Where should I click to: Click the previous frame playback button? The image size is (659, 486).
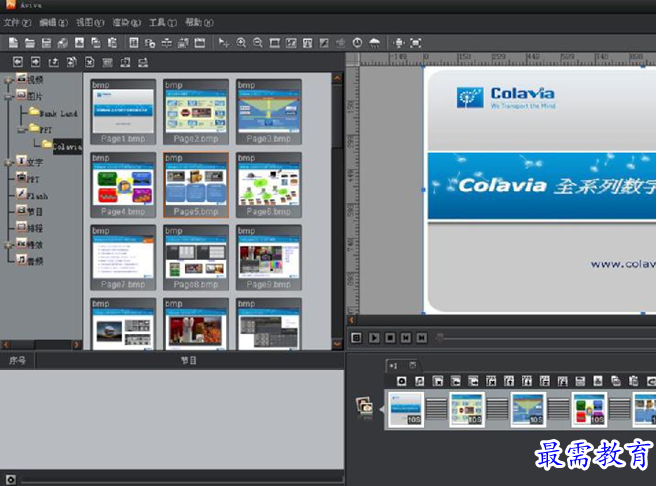point(406,338)
